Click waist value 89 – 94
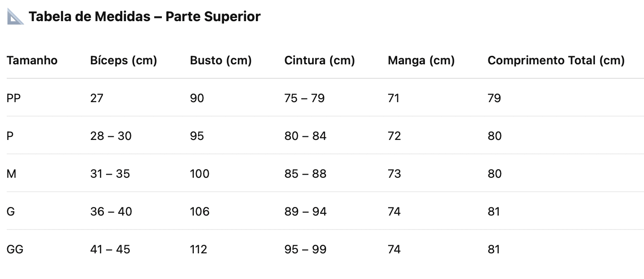Image resolution: width=644 pixels, height=279 pixels. tap(305, 211)
